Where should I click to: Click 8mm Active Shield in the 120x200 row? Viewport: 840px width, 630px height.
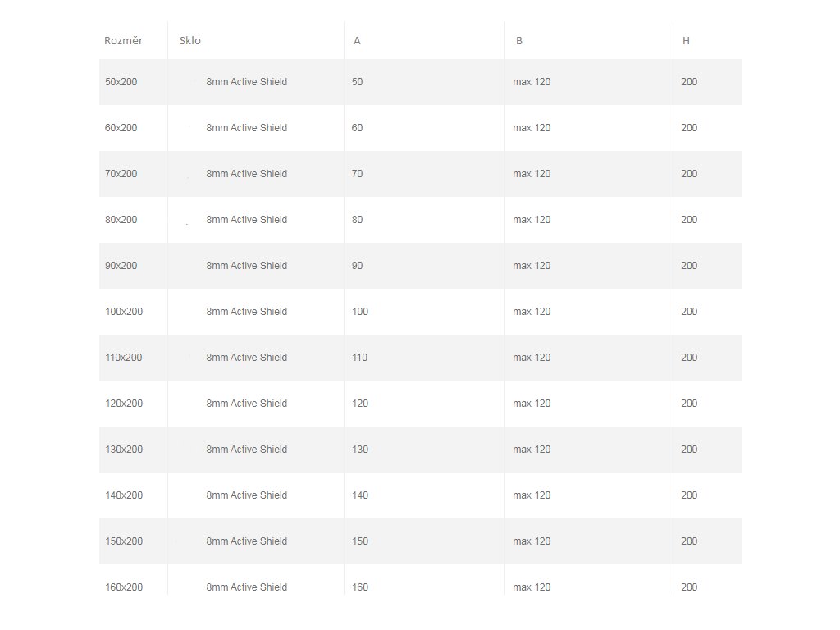coord(246,404)
